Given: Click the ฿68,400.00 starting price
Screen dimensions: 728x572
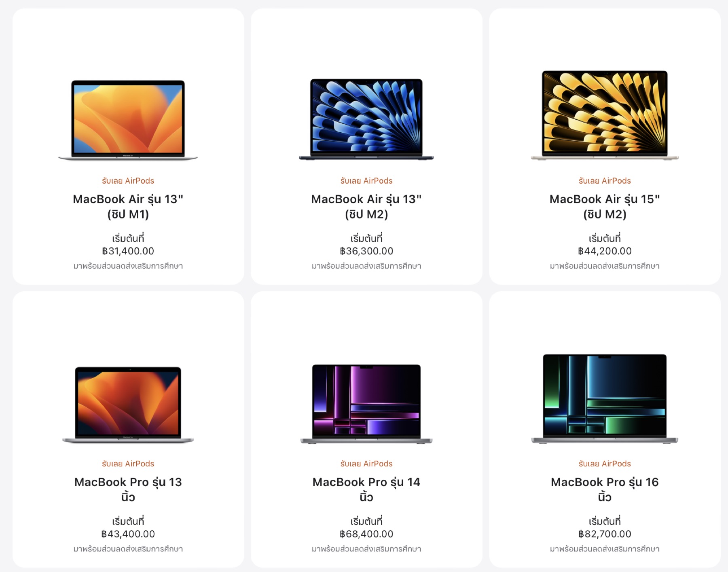Looking at the screenshot, I should point(366,534).
